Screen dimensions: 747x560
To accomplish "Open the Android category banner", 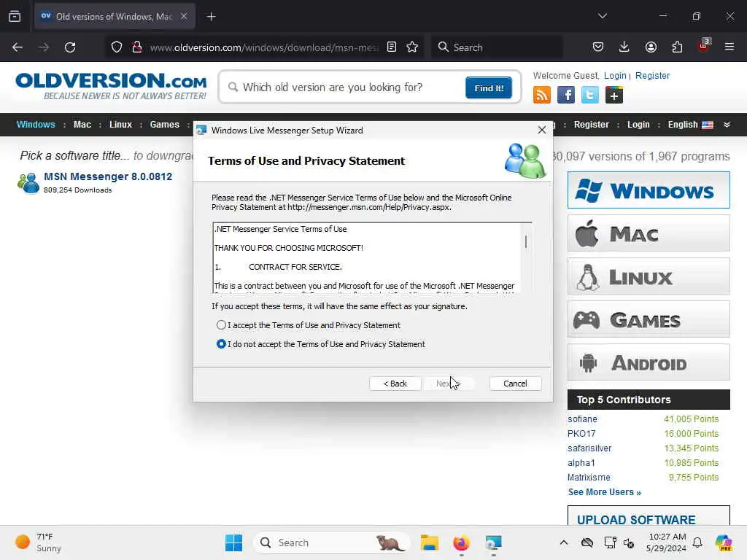I will pos(649,362).
